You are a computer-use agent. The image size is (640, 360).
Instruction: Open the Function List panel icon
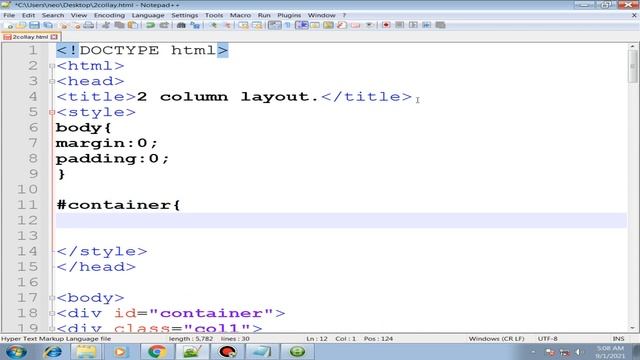(x=342, y=25)
